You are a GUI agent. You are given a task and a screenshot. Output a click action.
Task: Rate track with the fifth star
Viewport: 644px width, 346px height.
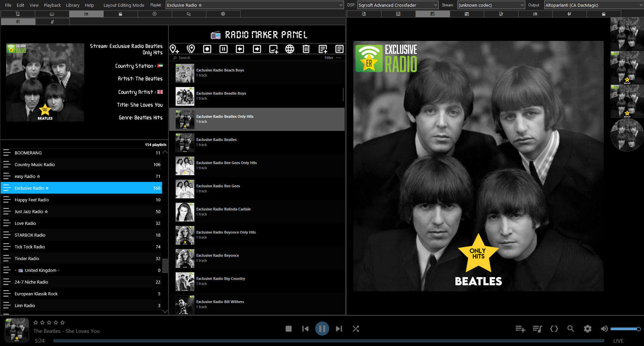pyautogui.click(x=62, y=323)
